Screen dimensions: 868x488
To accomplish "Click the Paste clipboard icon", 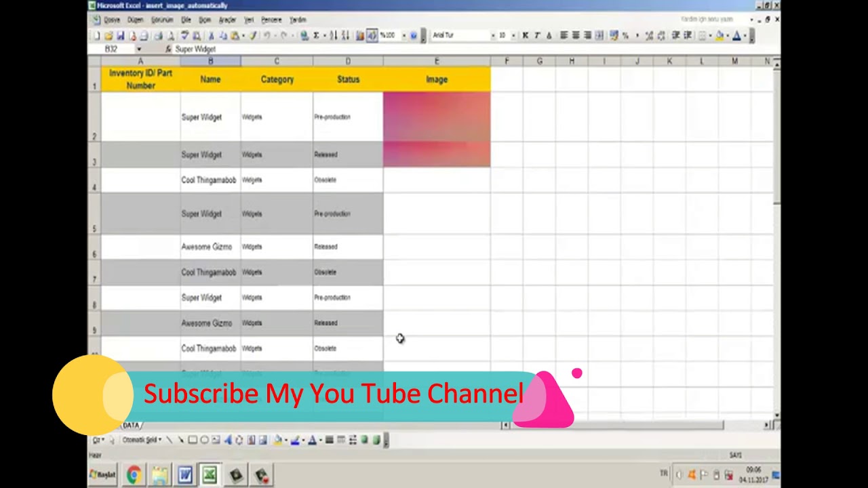I will 234,35.
